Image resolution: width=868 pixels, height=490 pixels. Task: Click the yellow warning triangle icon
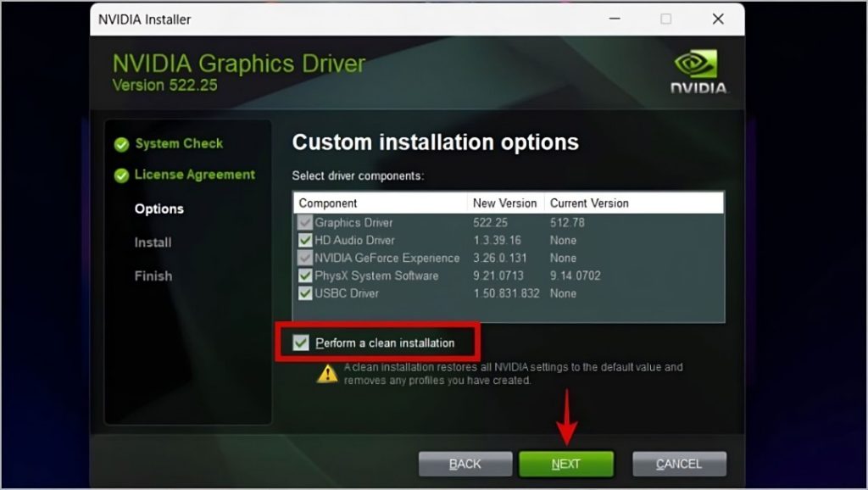(327, 374)
